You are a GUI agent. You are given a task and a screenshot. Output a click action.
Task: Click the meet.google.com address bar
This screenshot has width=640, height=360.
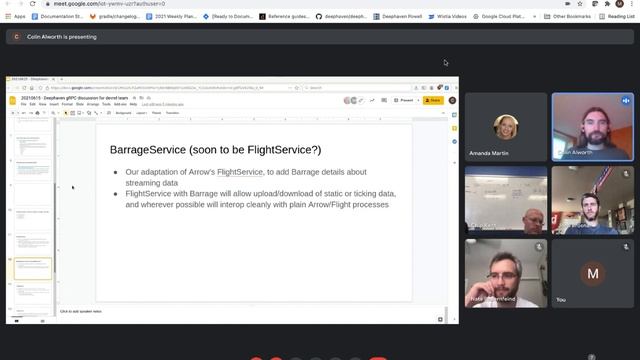pyautogui.click(x=302, y=4)
